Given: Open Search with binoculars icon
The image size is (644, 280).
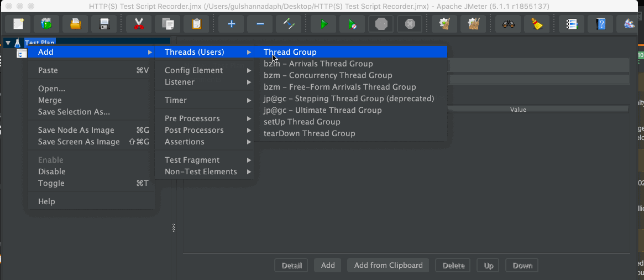Looking at the screenshot, I should coord(509,24).
